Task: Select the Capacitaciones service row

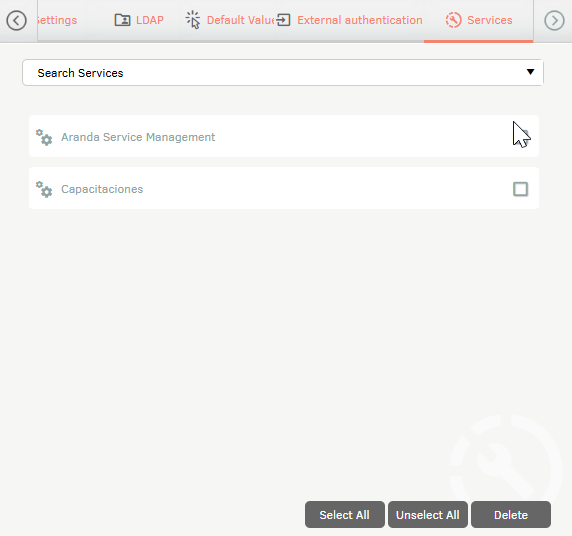Action: tap(284, 188)
